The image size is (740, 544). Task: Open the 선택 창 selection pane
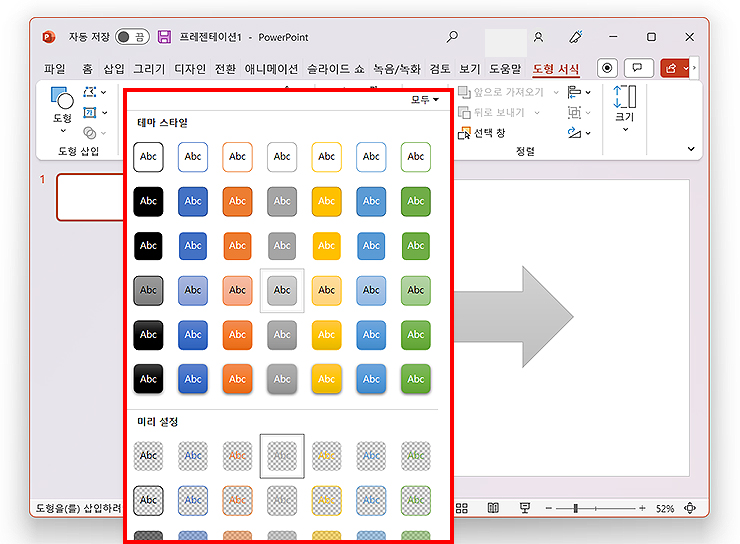click(x=482, y=133)
